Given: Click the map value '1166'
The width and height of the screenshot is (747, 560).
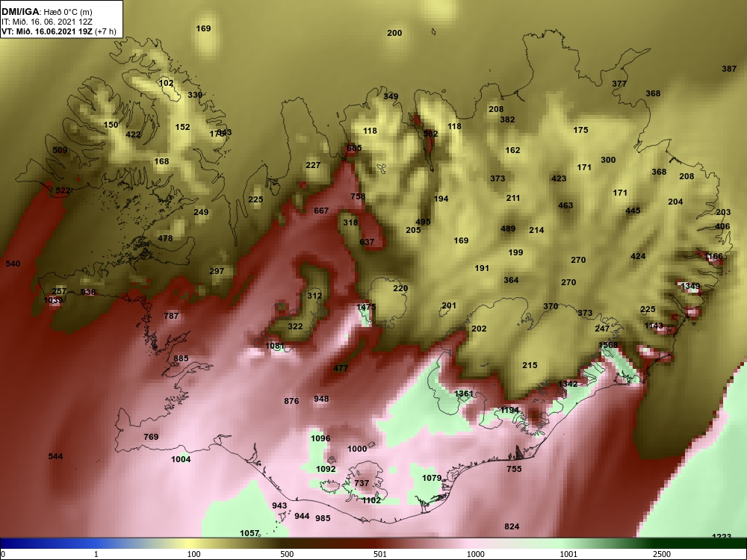Looking at the screenshot, I should pyautogui.click(x=713, y=256).
